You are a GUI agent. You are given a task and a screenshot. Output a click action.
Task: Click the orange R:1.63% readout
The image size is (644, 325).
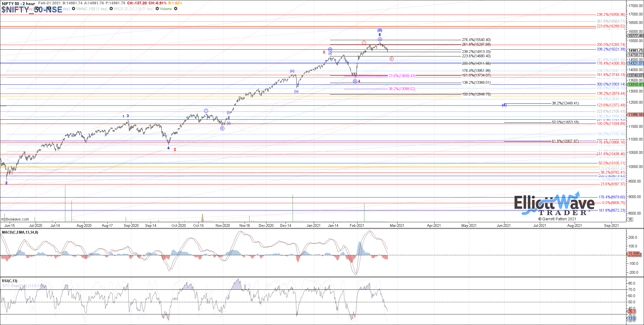(175, 3)
